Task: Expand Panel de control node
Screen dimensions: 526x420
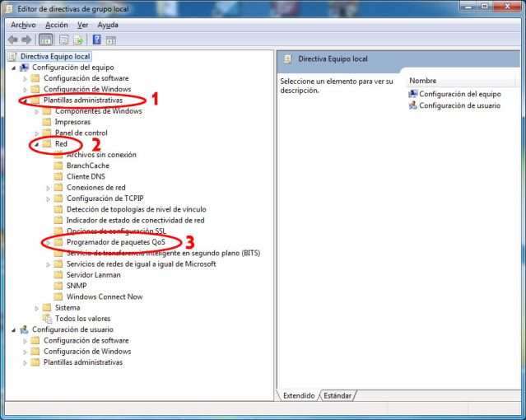Action: (x=36, y=133)
